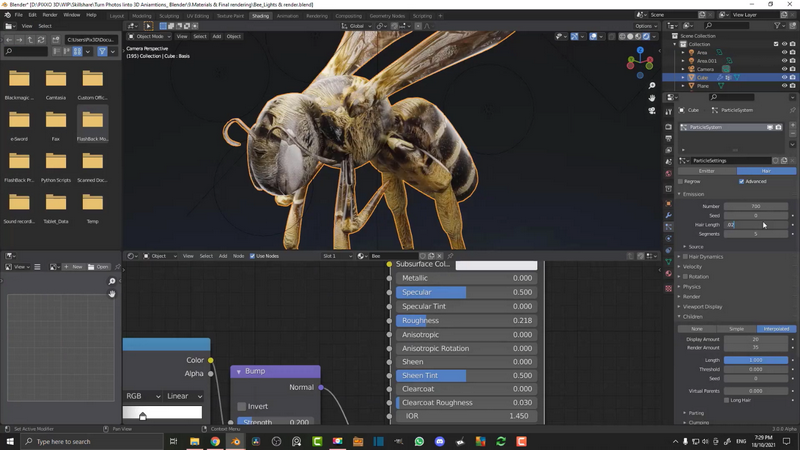Adjust the Roughness slider at 0.218
This screenshot has width=800, height=450.
[x=466, y=321]
